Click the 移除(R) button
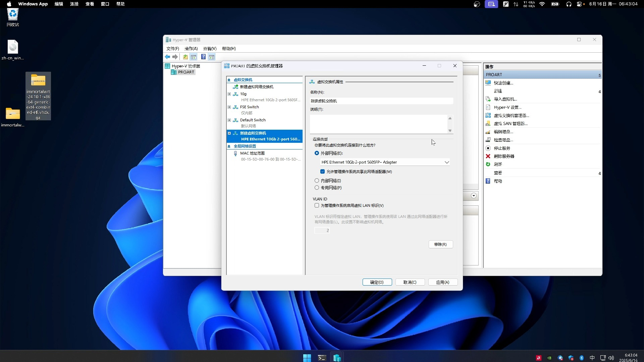This screenshot has width=644, height=362. pyautogui.click(x=440, y=244)
